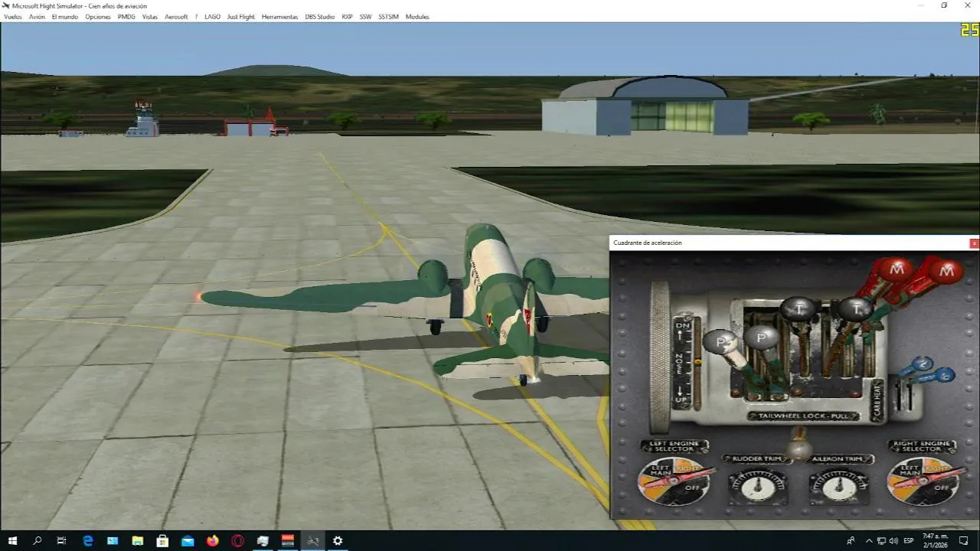Open the RXP menu
This screenshot has width=980, height=551.
[348, 17]
